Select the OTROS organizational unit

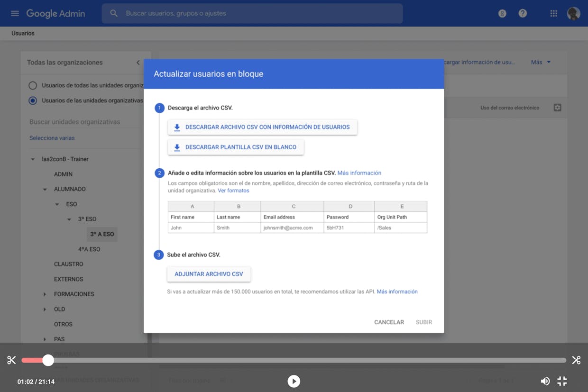(x=63, y=324)
